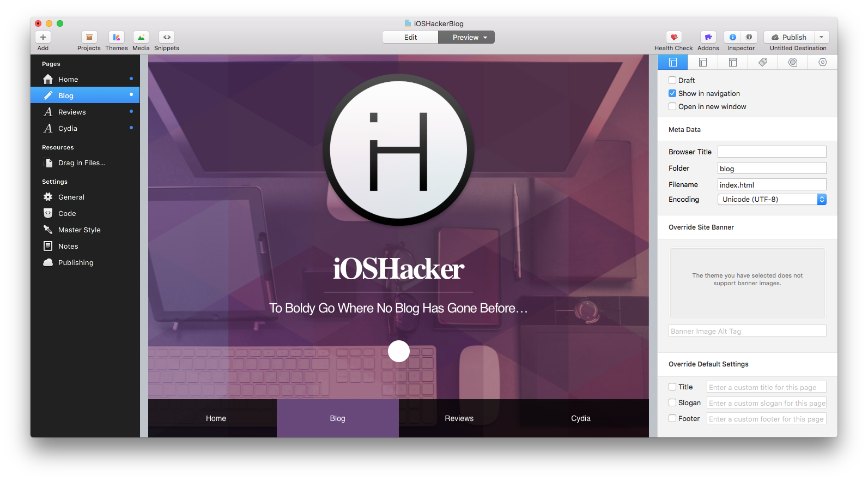Click Home in preview navigation
This screenshot has height=481, width=868.
[x=216, y=418]
